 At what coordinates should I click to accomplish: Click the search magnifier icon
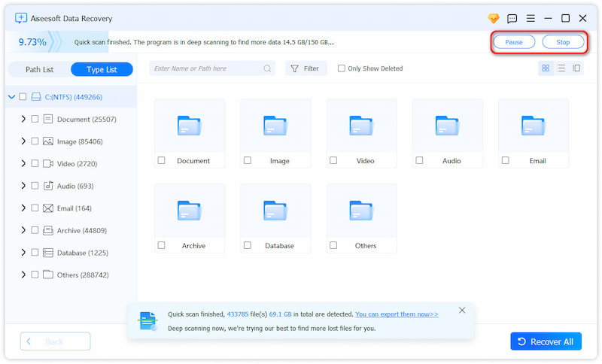[x=268, y=68]
